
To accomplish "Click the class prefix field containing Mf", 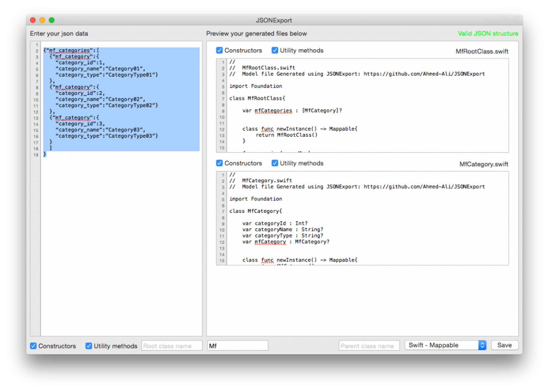I will tap(238, 346).
